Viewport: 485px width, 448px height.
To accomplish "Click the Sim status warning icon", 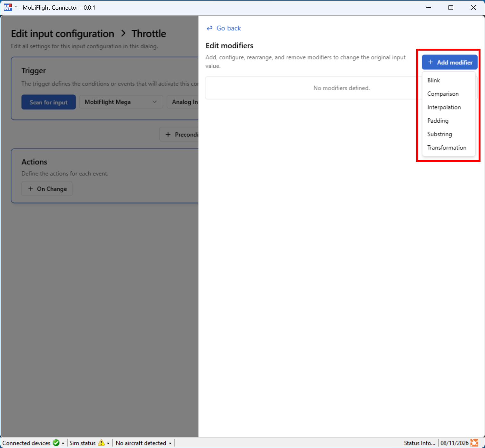I will [x=101, y=443].
